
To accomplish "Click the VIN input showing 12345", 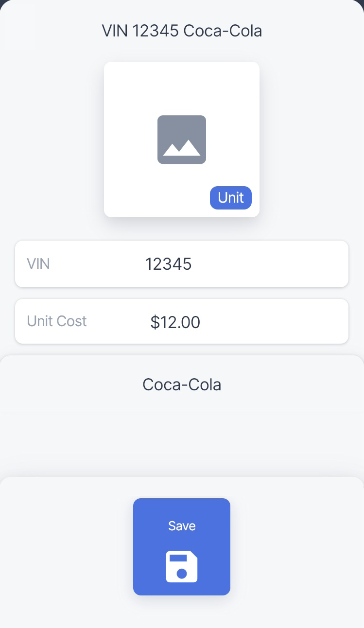I will click(169, 264).
